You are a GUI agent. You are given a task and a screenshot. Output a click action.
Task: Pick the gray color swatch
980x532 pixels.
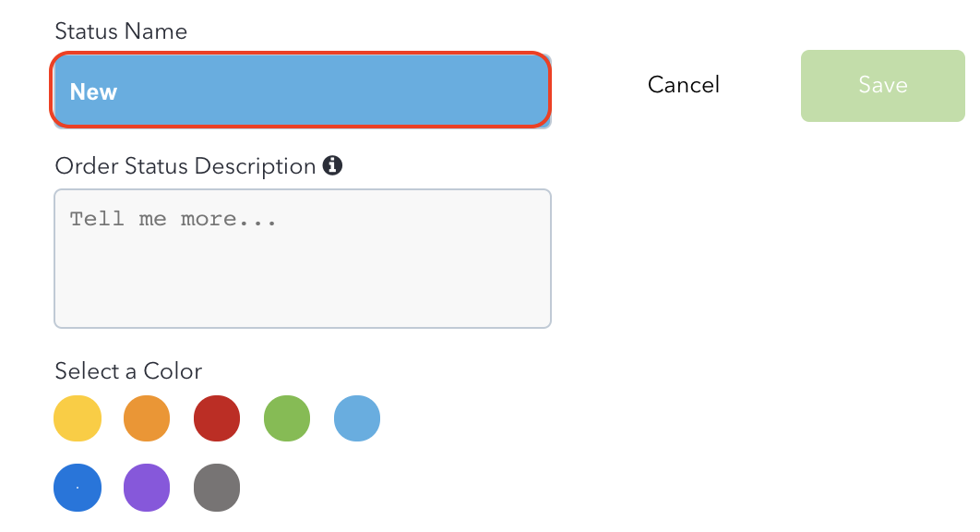coord(217,488)
